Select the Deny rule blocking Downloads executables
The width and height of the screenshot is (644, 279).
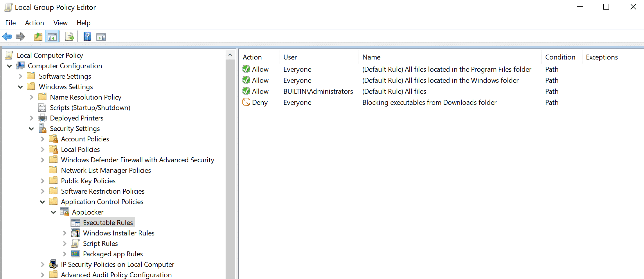click(429, 102)
